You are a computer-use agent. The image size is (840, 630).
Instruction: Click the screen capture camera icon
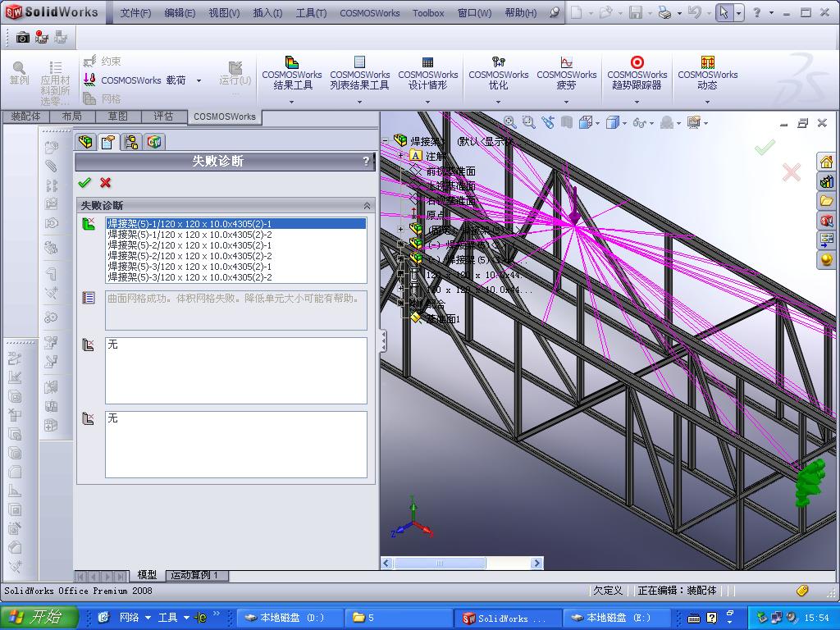(x=22, y=37)
